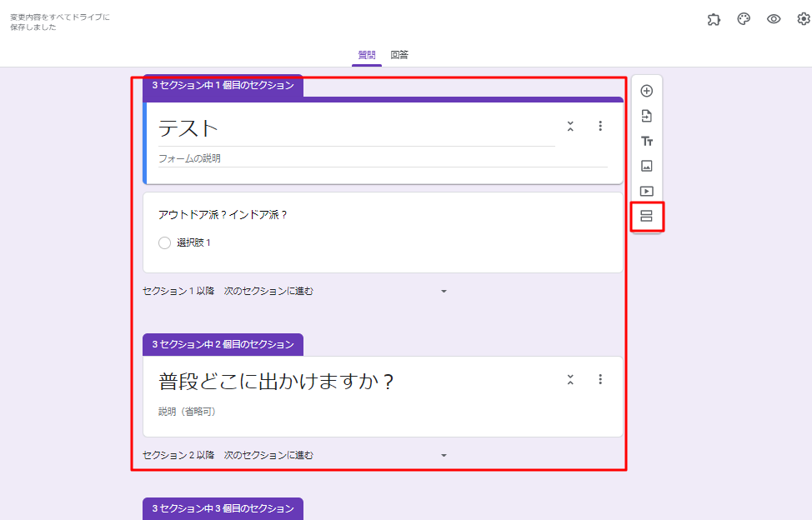Insert an image from the sidebar
The width and height of the screenshot is (812, 520).
pyautogui.click(x=646, y=166)
